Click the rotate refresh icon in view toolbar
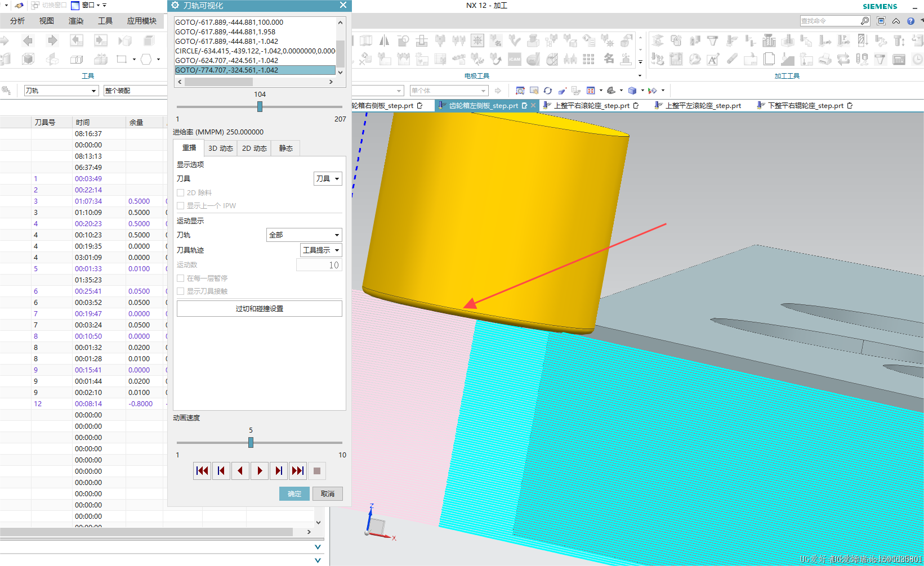The height and width of the screenshot is (566, 924). click(x=548, y=91)
